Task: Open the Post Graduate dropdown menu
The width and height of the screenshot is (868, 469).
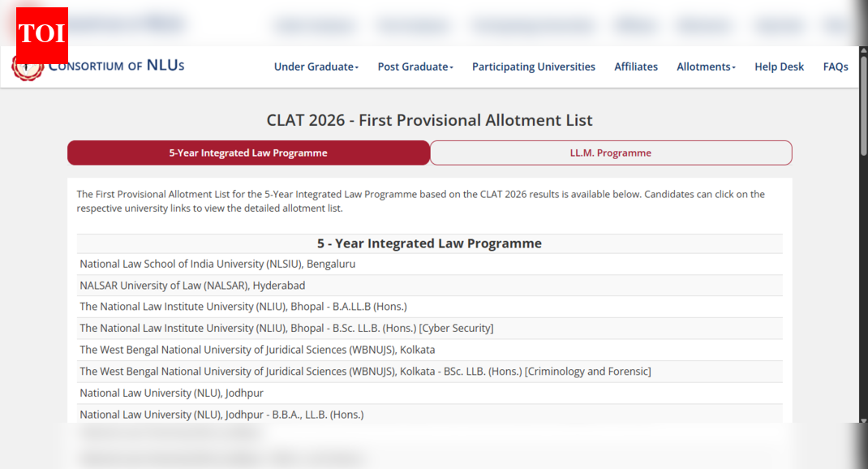Action: 415,67
